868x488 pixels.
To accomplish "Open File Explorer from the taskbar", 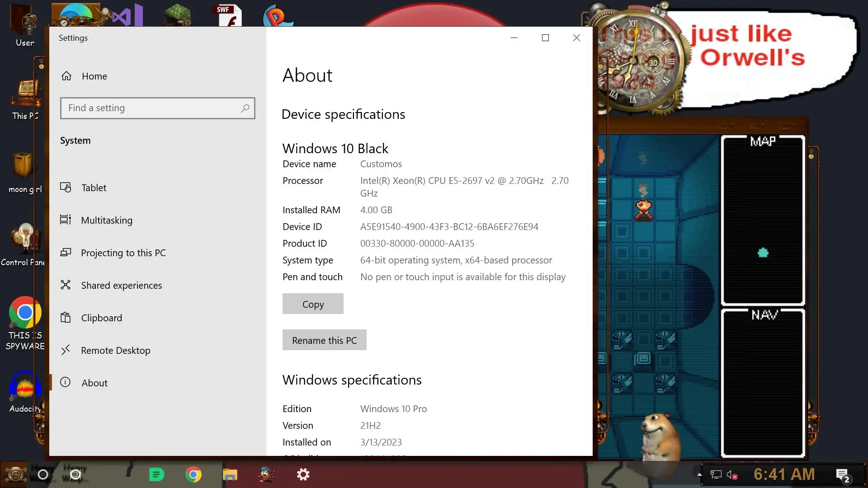I will [x=230, y=474].
